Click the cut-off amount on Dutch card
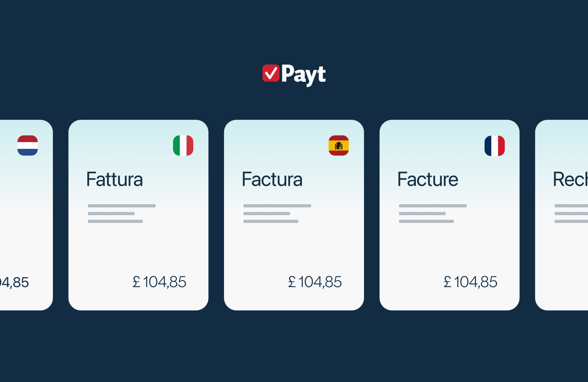Viewport: 588px width, 382px height. [14, 282]
